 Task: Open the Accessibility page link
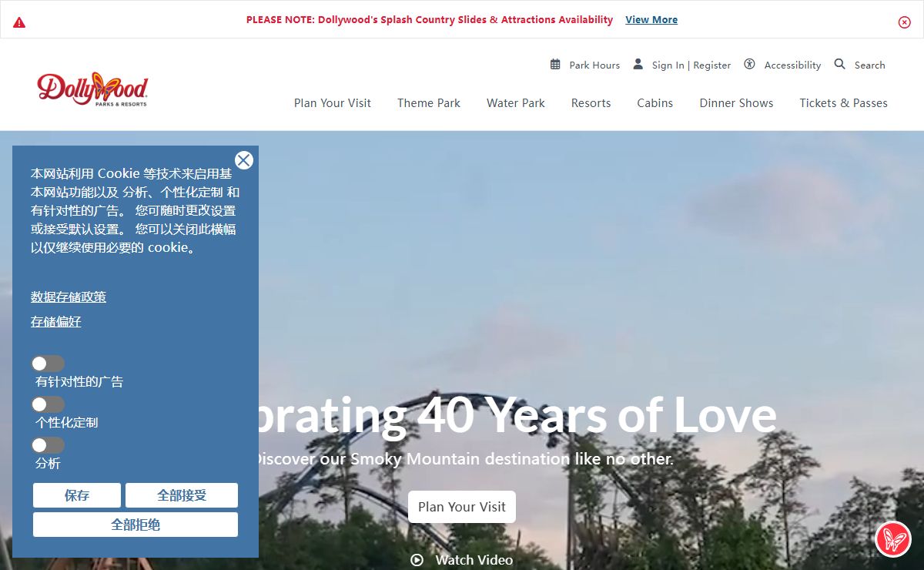point(792,65)
